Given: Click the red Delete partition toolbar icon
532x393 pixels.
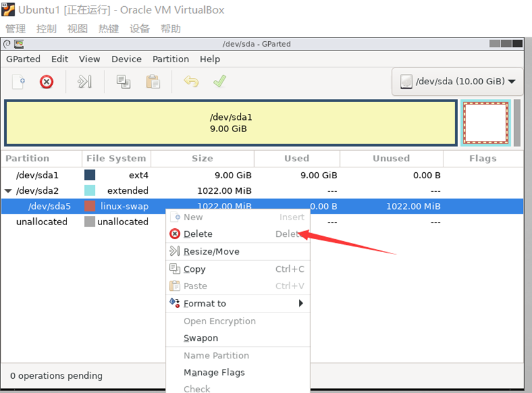Looking at the screenshot, I should (47, 82).
